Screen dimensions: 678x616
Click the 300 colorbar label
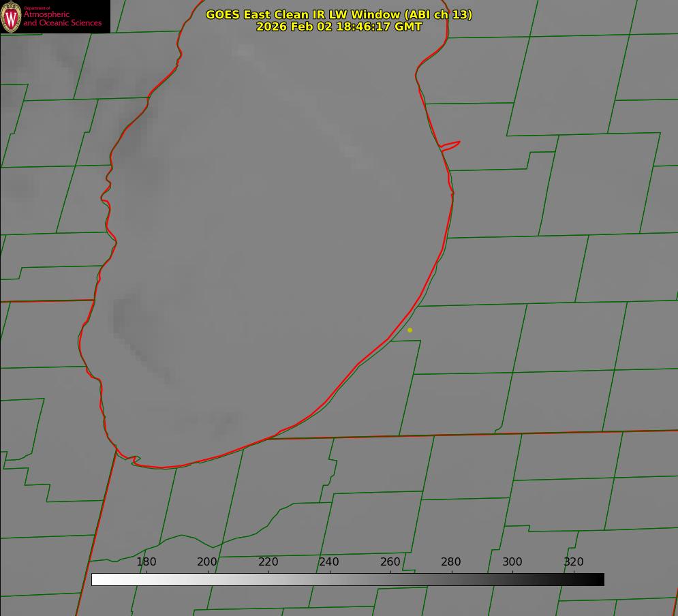[x=512, y=561]
